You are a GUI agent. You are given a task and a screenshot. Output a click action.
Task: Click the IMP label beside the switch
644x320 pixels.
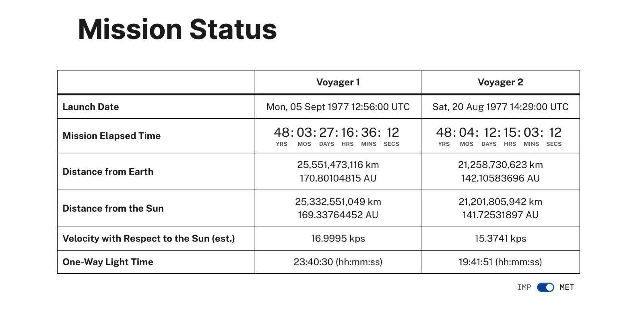point(524,287)
